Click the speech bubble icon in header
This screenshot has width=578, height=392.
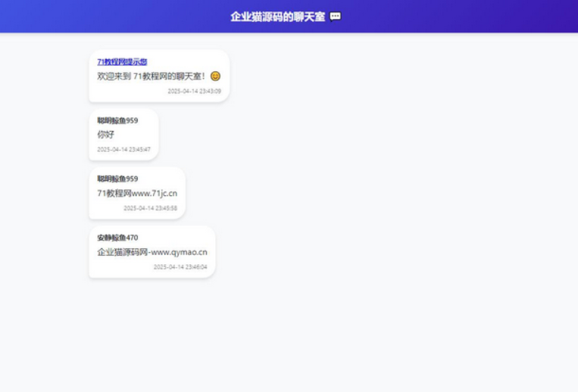[x=335, y=17]
